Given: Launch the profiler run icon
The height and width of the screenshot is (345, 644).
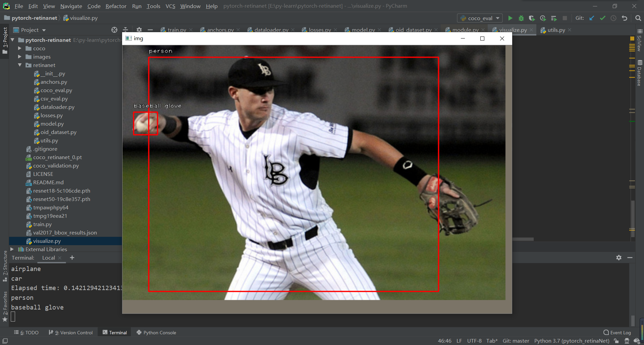Looking at the screenshot, I should coord(543,18).
